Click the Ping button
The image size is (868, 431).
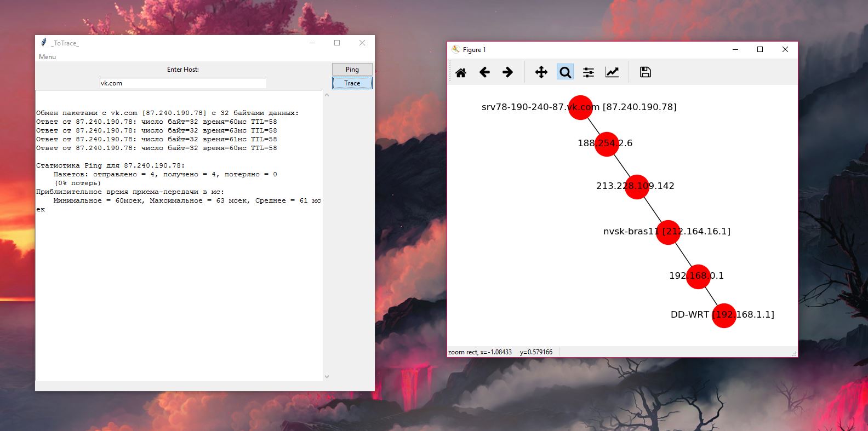tap(352, 70)
